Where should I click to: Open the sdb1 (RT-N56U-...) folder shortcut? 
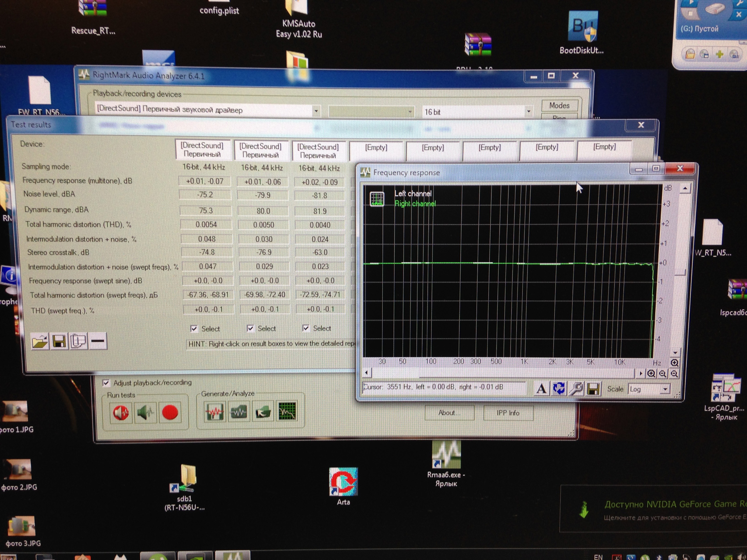pyautogui.click(x=184, y=488)
